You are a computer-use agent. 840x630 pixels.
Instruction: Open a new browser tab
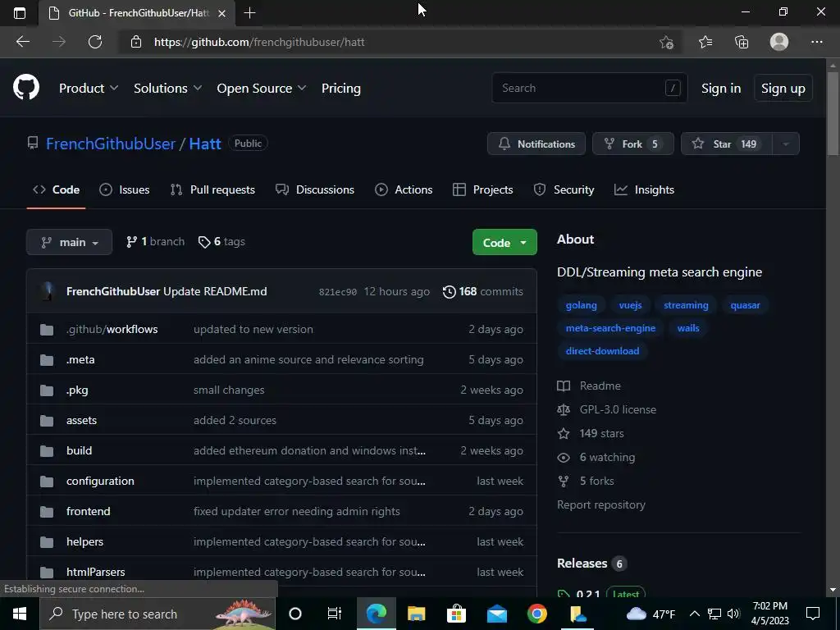click(x=249, y=13)
